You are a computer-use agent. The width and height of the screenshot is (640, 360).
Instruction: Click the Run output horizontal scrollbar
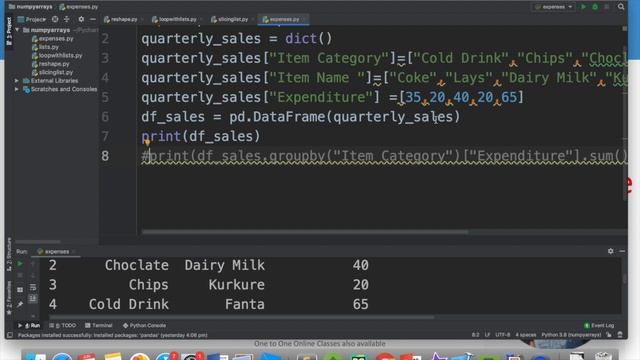coord(241,317)
